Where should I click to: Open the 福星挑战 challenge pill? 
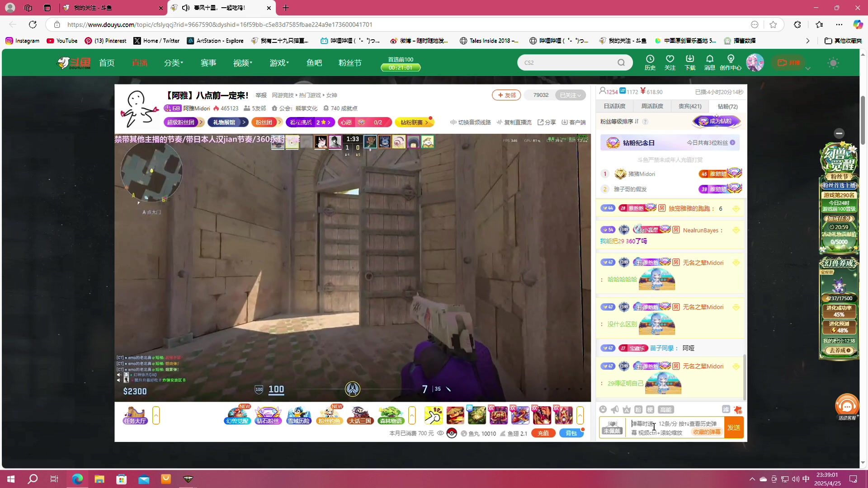click(x=310, y=122)
